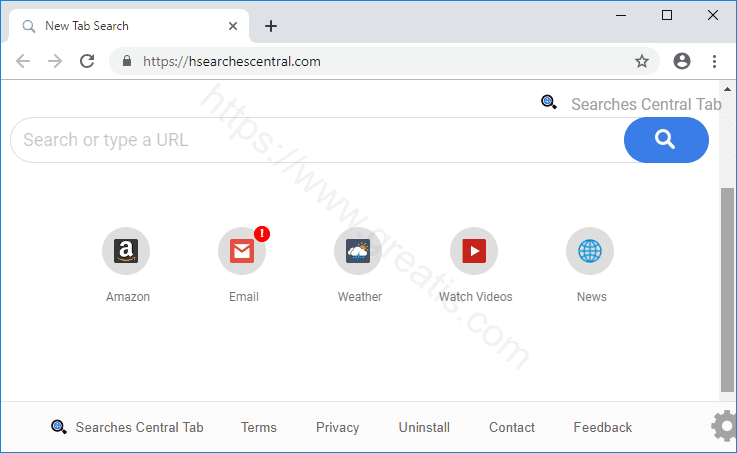Select the New Tab Search tab
This screenshot has height=453, width=737.
tap(120, 26)
